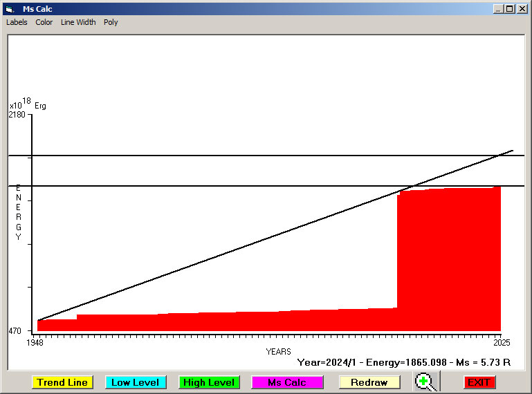
Task: Close the window with the X button
Action: (522, 9)
